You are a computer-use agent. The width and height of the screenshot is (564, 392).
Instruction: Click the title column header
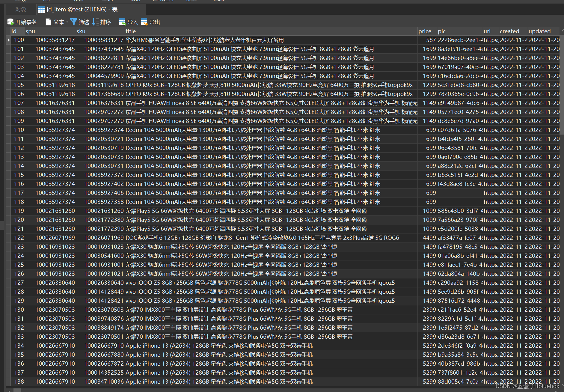point(271,31)
